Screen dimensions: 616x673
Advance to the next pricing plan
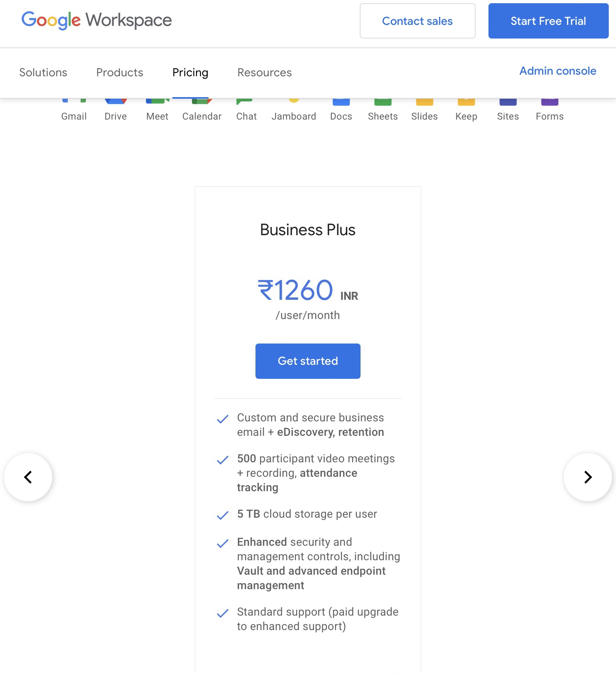pyautogui.click(x=587, y=477)
